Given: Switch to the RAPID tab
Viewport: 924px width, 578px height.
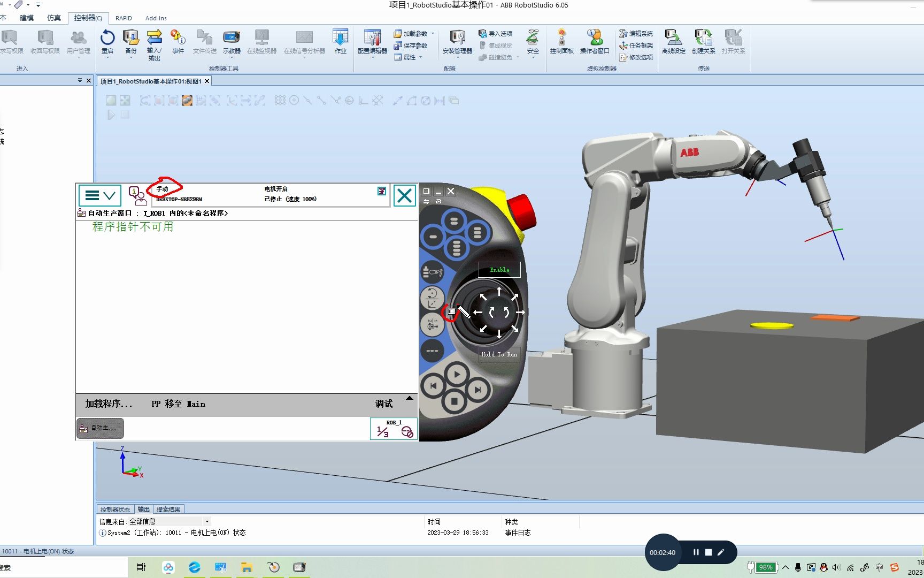Looking at the screenshot, I should coord(124,18).
